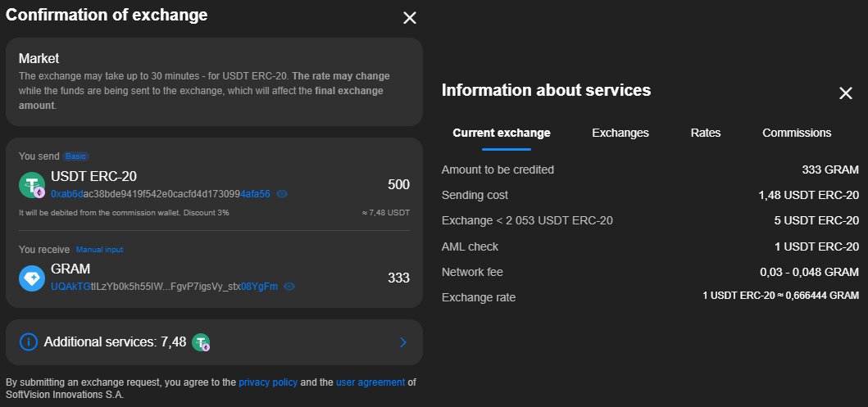
Task: Click the Exchange < 2 053 USDT ERC-20 label
Action: [527, 220]
